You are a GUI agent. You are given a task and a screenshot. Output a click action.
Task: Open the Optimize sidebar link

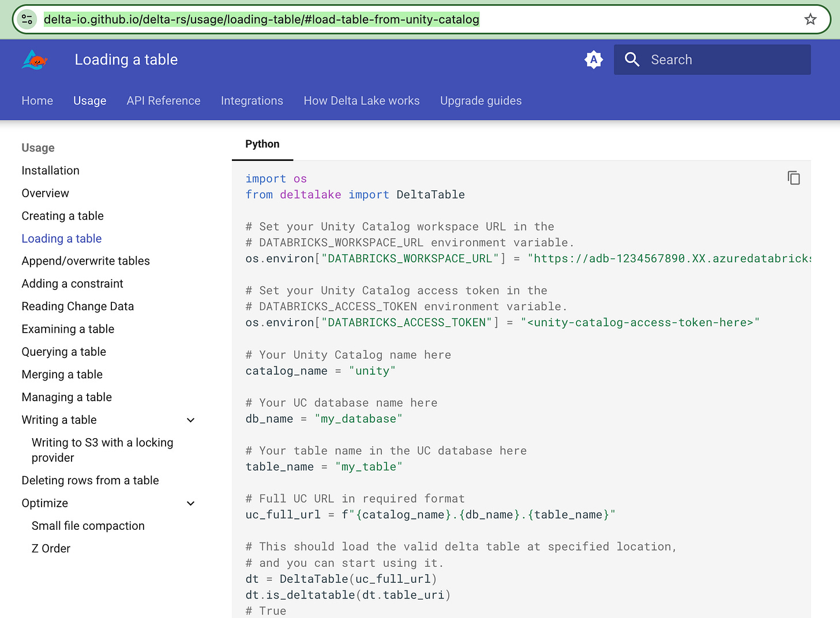pyautogui.click(x=45, y=503)
